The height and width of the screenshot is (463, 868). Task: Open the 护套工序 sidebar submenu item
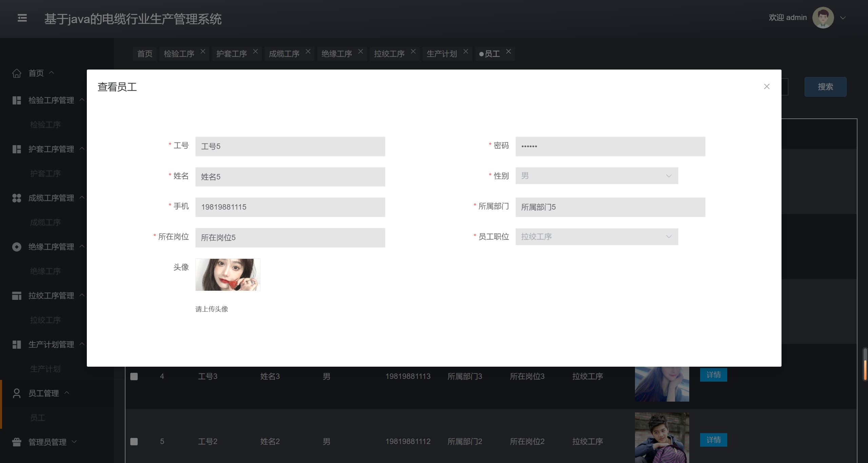(x=45, y=174)
